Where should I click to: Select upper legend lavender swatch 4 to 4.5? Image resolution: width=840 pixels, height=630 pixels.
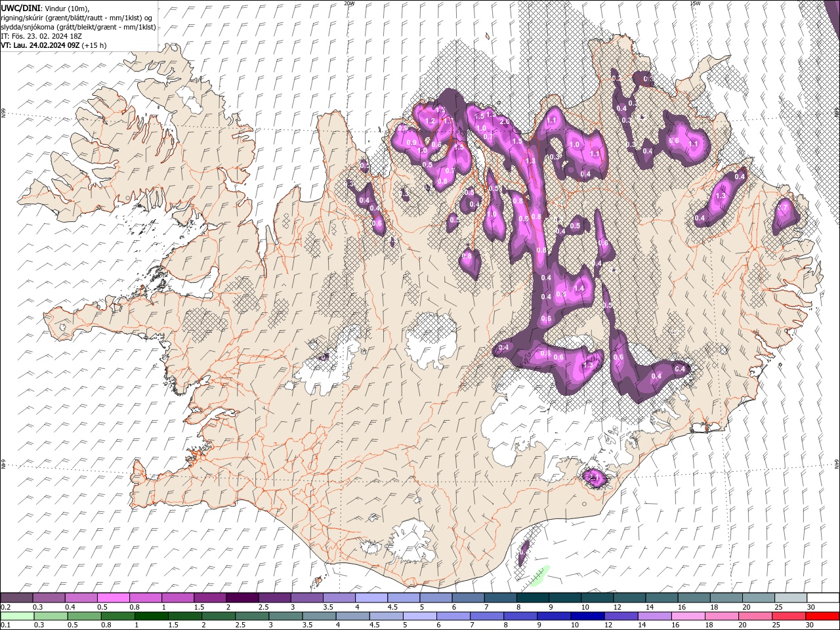371,598
